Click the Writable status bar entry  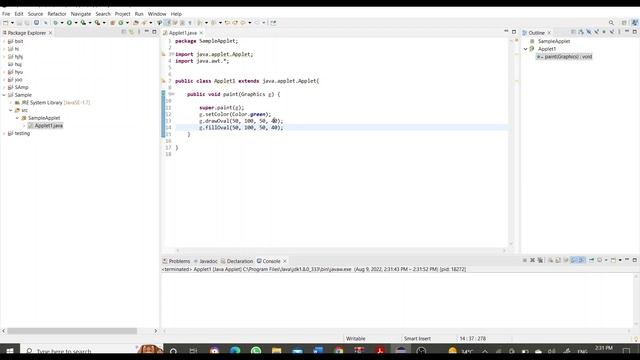coord(356,338)
